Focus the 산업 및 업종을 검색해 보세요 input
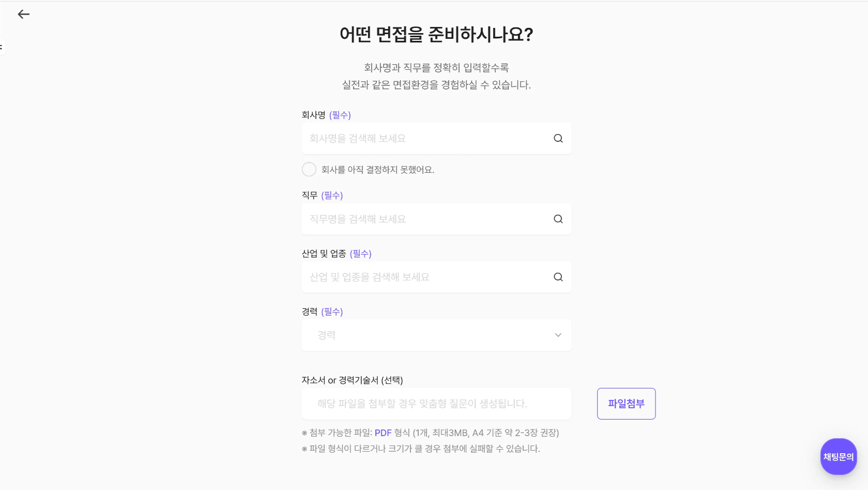The height and width of the screenshot is (490, 868). coord(436,277)
